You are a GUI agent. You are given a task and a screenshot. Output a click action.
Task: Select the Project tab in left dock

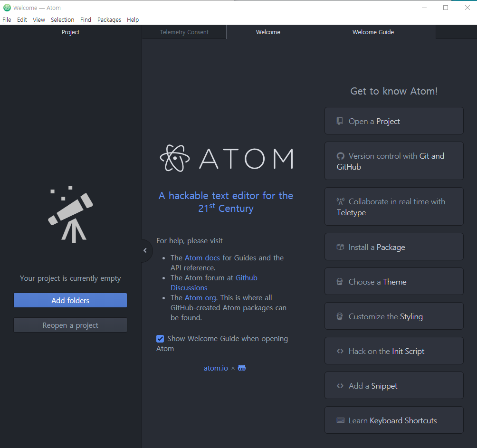[71, 32]
